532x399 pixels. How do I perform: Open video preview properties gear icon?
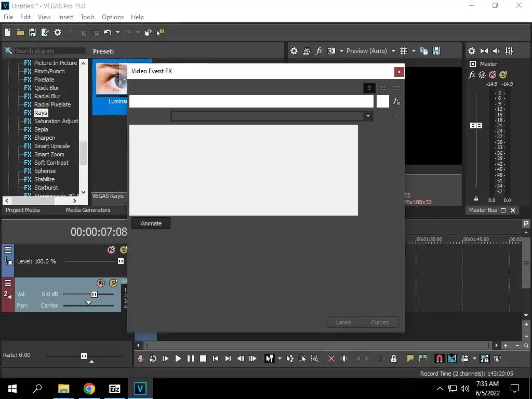pyautogui.click(x=294, y=51)
